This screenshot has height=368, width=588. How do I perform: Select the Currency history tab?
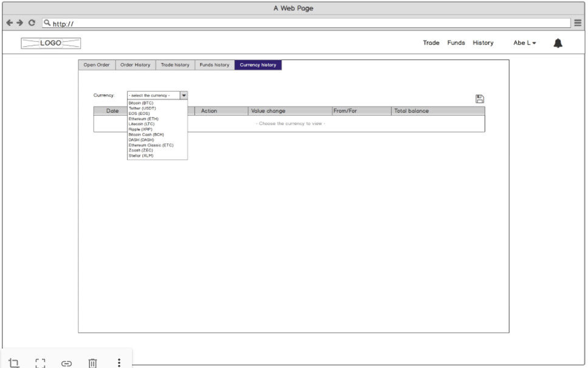258,65
